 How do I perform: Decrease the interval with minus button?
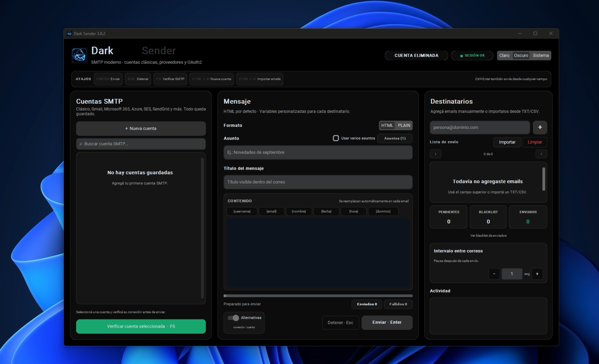pyautogui.click(x=494, y=274)
